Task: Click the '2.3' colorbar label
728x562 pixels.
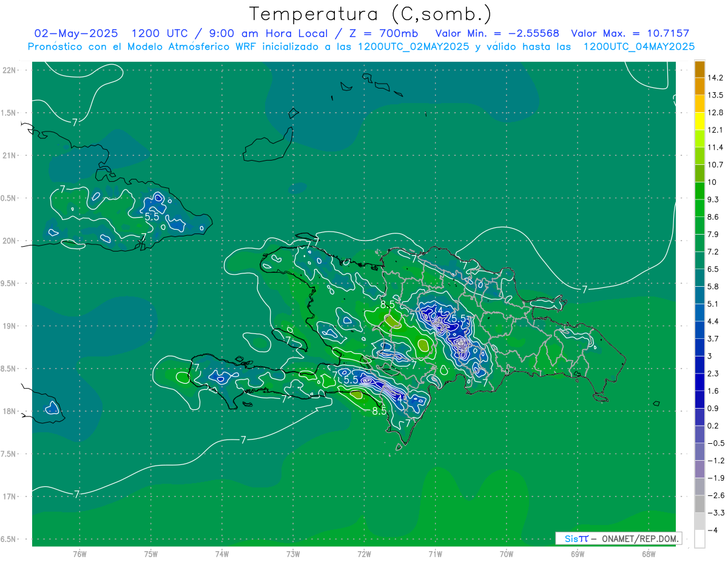Action: pos(713,373)
